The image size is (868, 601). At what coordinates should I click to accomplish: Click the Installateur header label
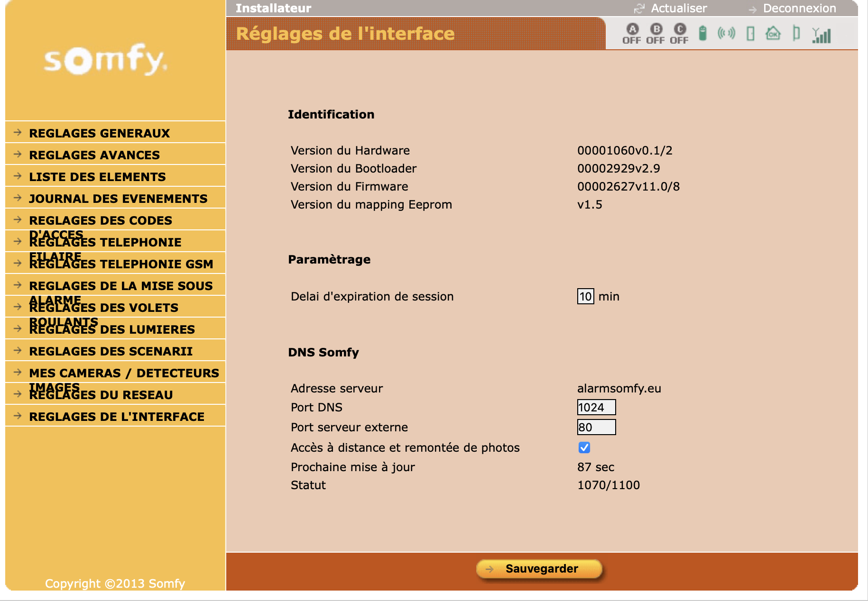click(273, 9)
